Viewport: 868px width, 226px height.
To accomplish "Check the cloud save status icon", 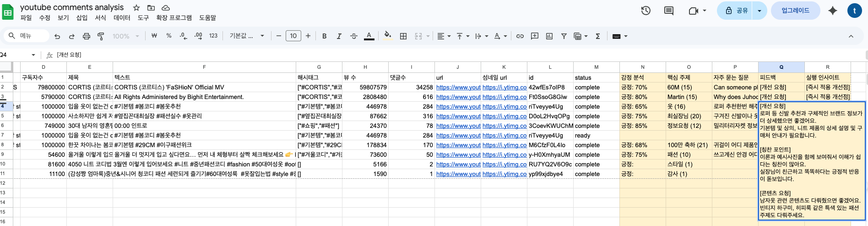I will pos(166,8).
